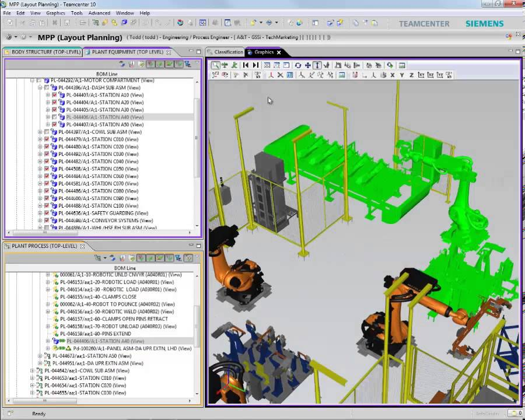Expand 50-ROBOTIC WELD (A040R02) process node

pyautogui.click(x=48, y=311)
